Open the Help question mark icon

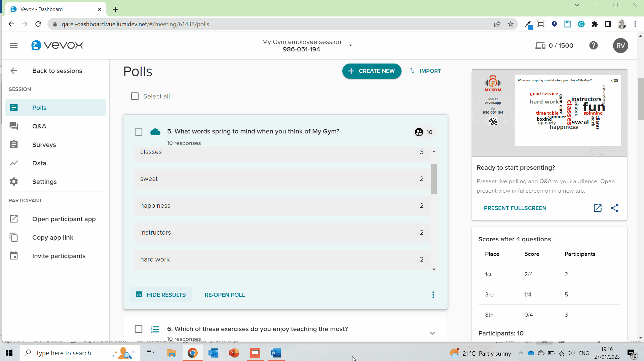(x=594, y=45)
